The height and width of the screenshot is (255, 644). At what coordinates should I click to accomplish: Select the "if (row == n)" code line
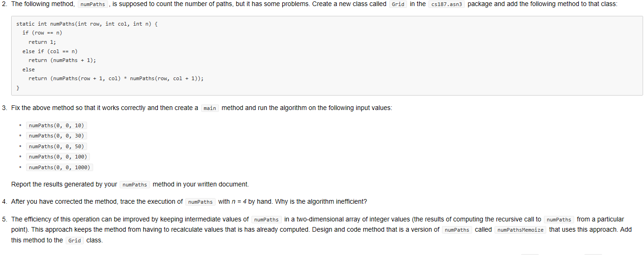click(x=42, y=33)
